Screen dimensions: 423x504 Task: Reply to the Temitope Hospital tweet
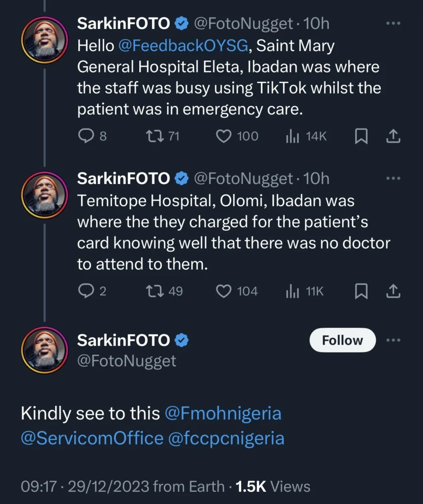tap(85, 291)
